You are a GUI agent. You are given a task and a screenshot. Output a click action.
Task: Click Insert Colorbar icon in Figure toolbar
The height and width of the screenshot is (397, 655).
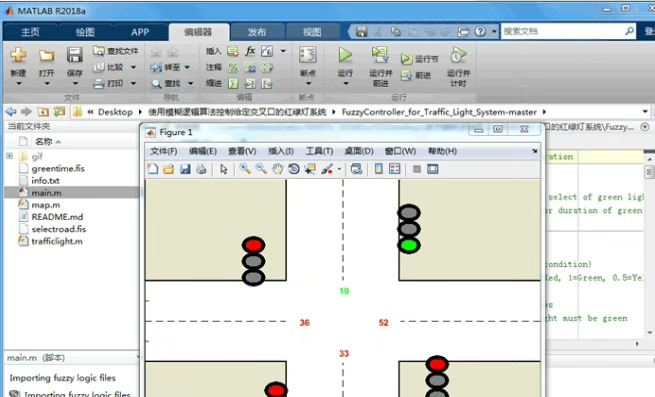378,169
